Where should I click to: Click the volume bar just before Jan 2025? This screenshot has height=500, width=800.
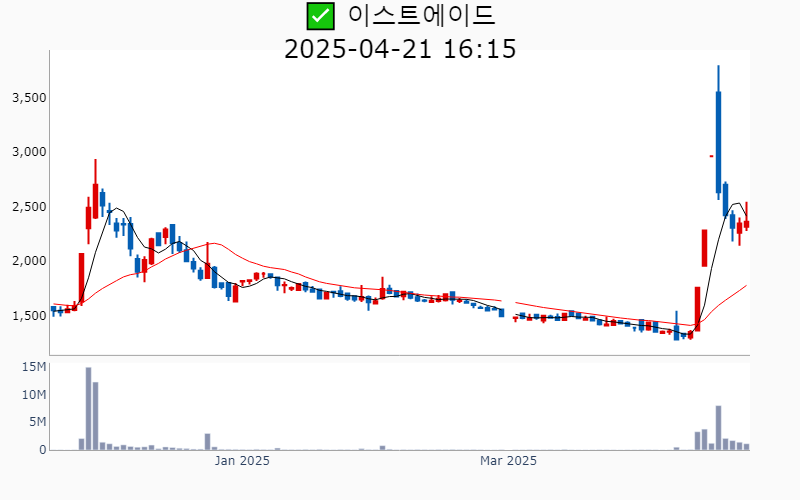click(208, 442)
